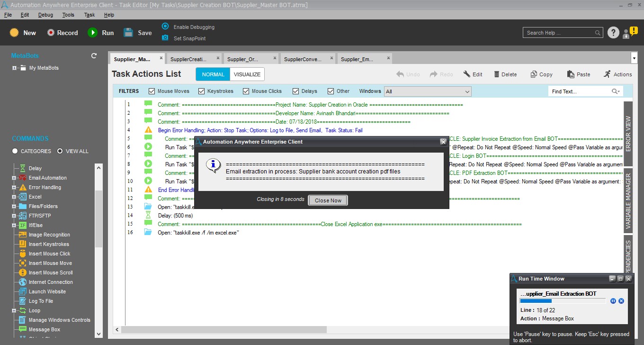Expand the Email Automation command group
This screenshot has height=345, width=644.
pos(14,178)
